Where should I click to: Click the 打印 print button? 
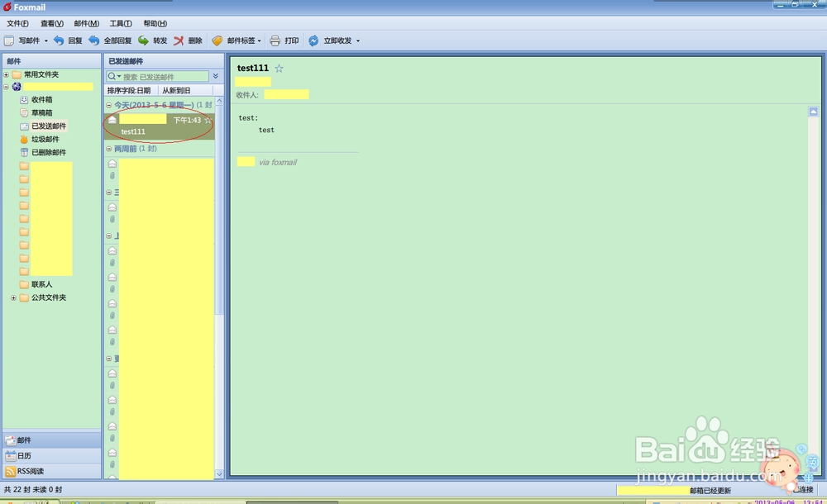(284, 40)
